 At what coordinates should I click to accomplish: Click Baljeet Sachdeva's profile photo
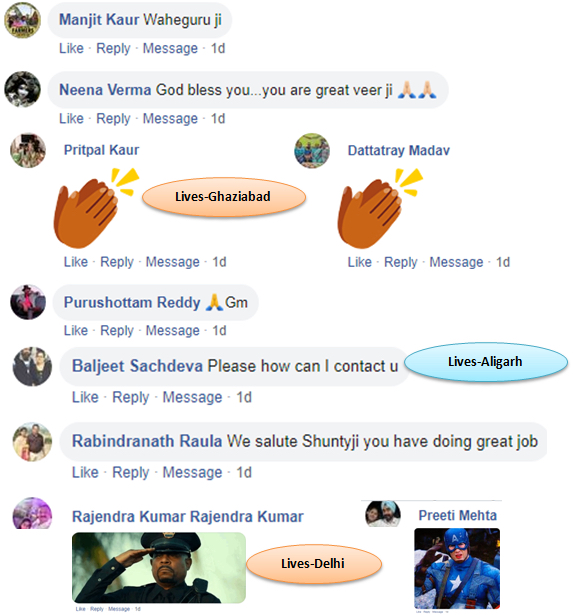[32, 366]
